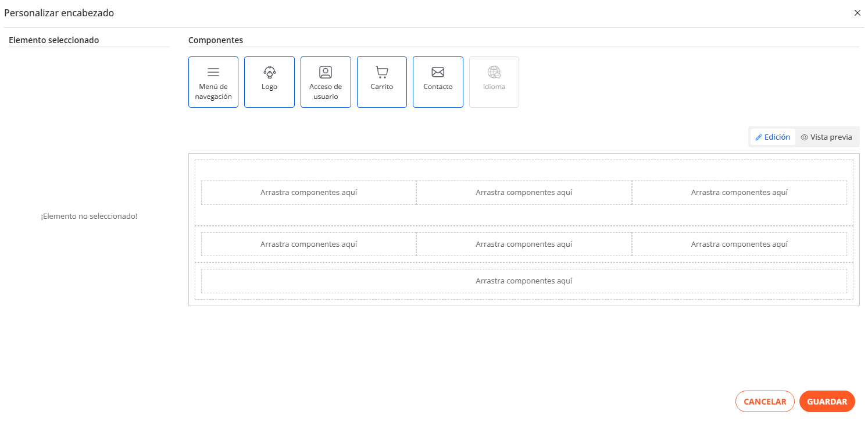Click the disabled Idioma component
This screenshot has height=422, width=868.
[x=494, y=82]
